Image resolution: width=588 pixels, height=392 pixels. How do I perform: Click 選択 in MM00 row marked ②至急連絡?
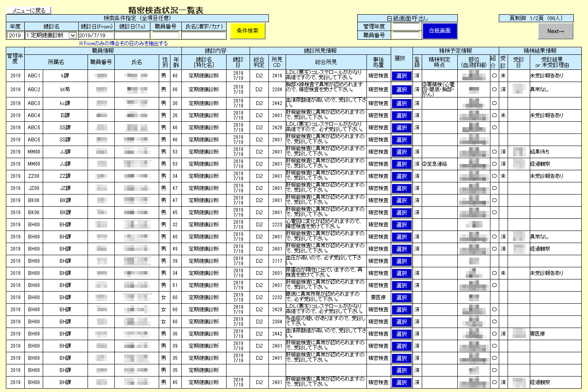click(402, 164)
